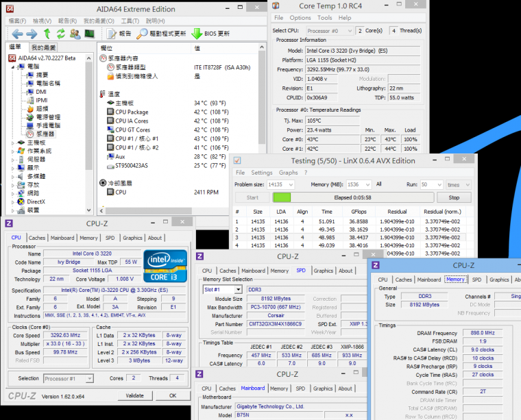
Task: Click the Stop button in LinX
Action: (454, 197)
